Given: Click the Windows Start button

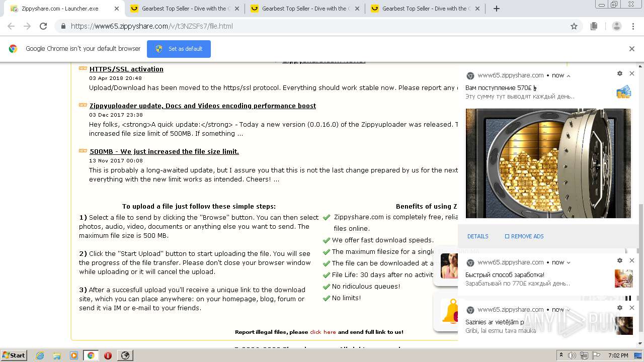Looking at the screenshot, I should (14, 355).
